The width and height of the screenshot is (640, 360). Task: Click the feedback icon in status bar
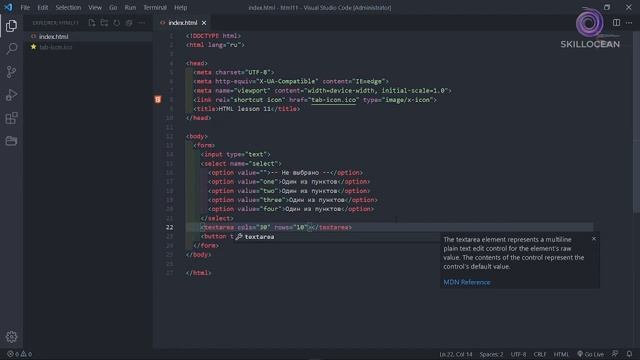tap(615, 354)
